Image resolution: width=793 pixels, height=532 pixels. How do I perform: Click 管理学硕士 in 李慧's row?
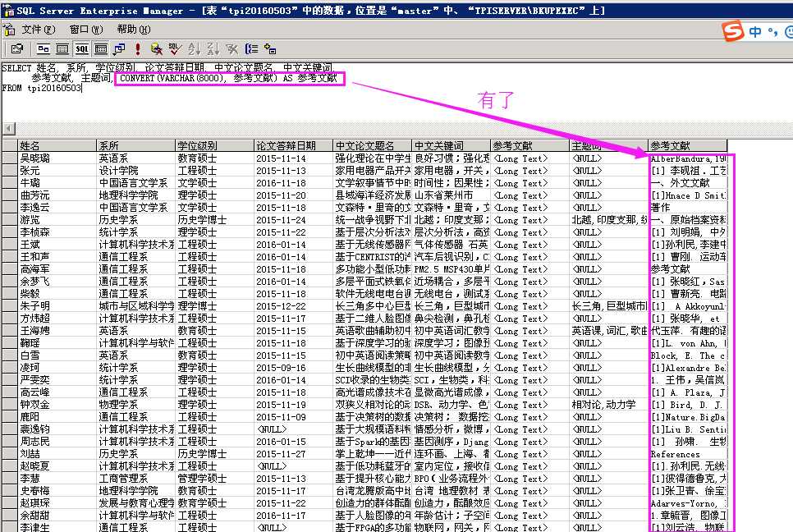coord(214,479)
